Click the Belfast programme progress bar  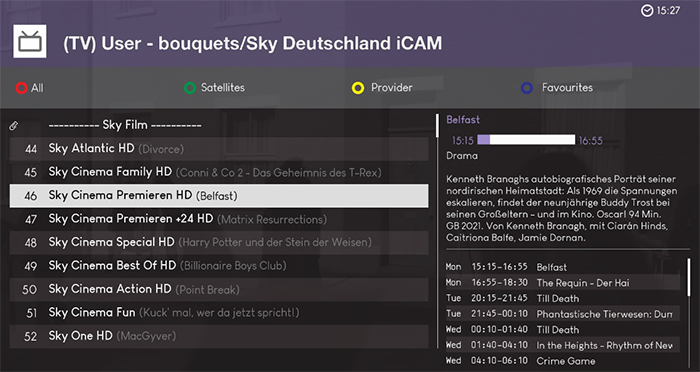pos(526,140)
